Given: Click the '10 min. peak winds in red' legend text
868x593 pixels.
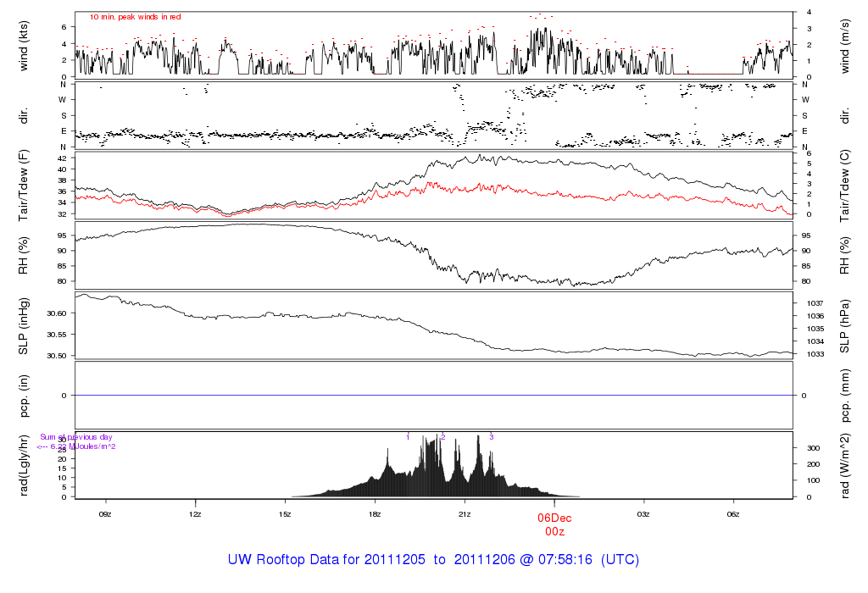Looking at the screenshot, I should point(135,17).
